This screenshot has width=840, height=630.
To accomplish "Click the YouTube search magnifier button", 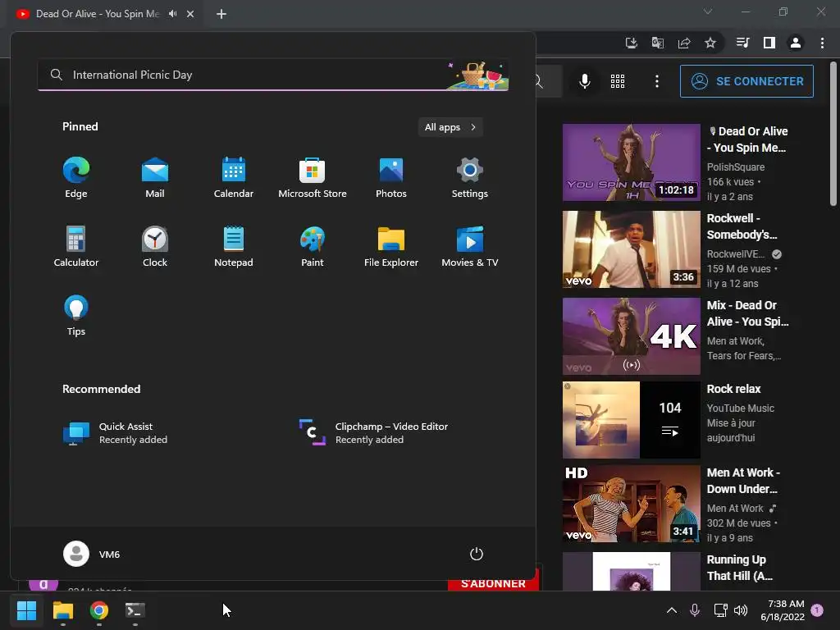I will [x=540, y=81].
